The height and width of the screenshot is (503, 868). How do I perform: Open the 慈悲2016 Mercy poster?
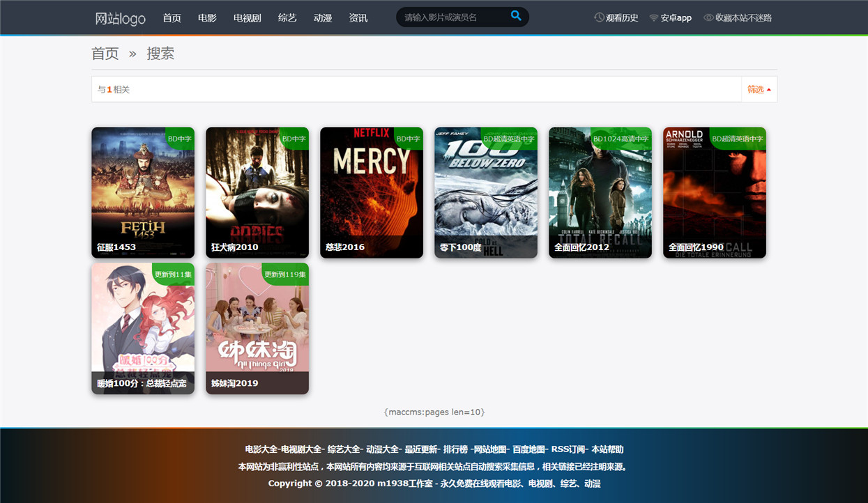372,192
